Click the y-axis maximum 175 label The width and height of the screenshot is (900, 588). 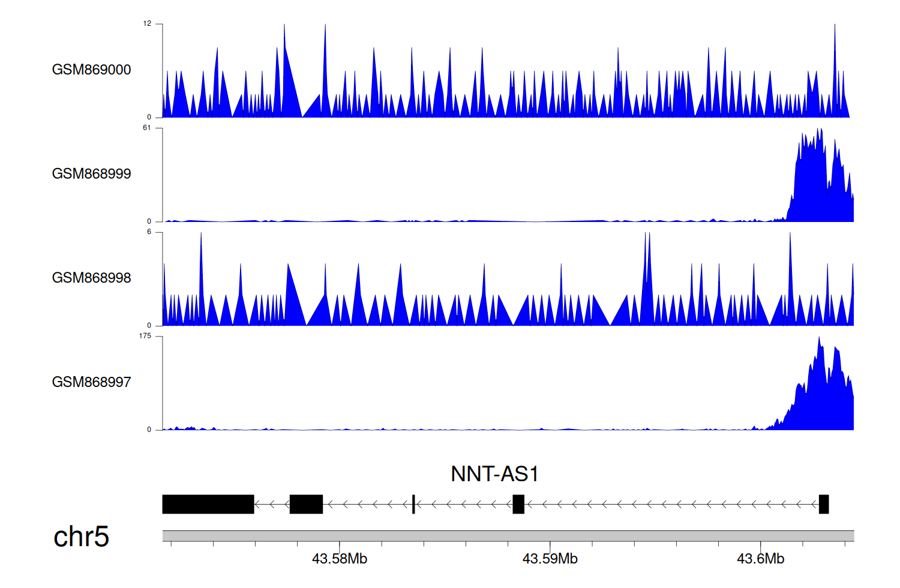point(145,336)
